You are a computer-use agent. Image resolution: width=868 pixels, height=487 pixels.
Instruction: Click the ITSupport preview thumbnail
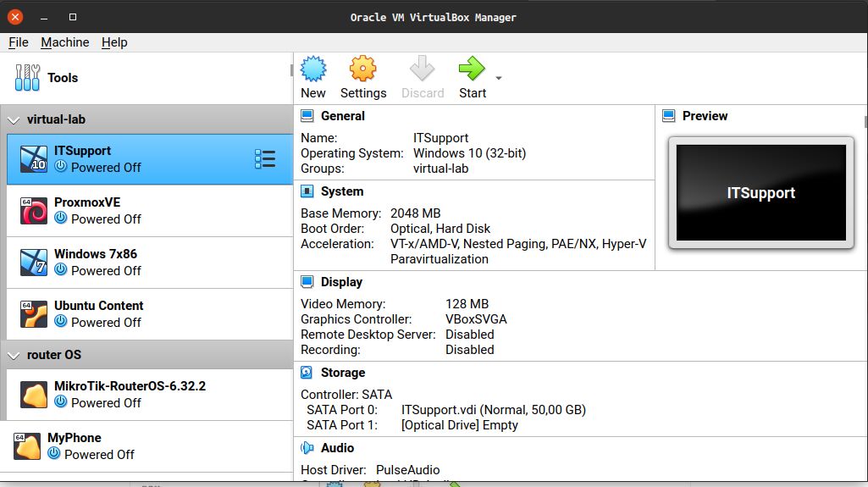(x=761, y=192)
